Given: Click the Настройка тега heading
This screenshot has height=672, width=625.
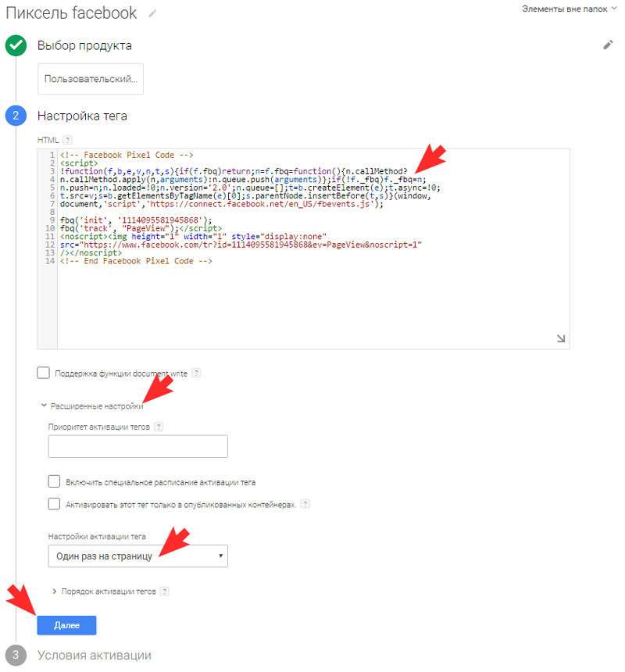Looking at the screenshot, I should tap(82, 116).
